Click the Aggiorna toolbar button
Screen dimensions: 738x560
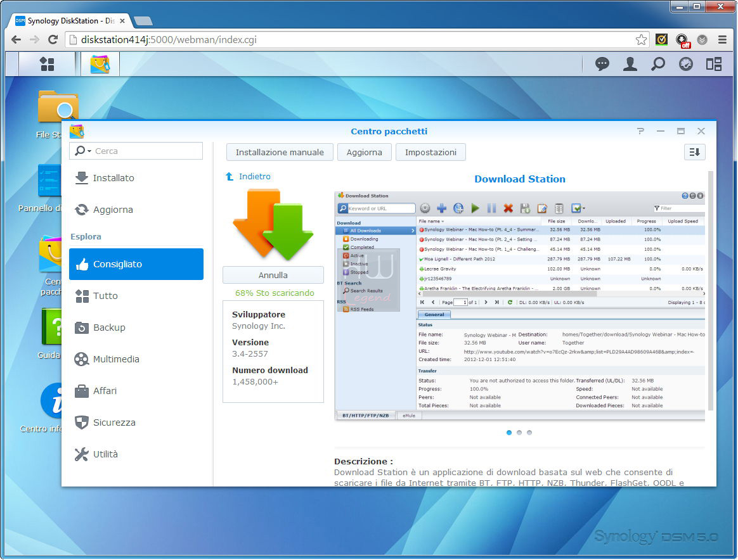coord(365,152)
